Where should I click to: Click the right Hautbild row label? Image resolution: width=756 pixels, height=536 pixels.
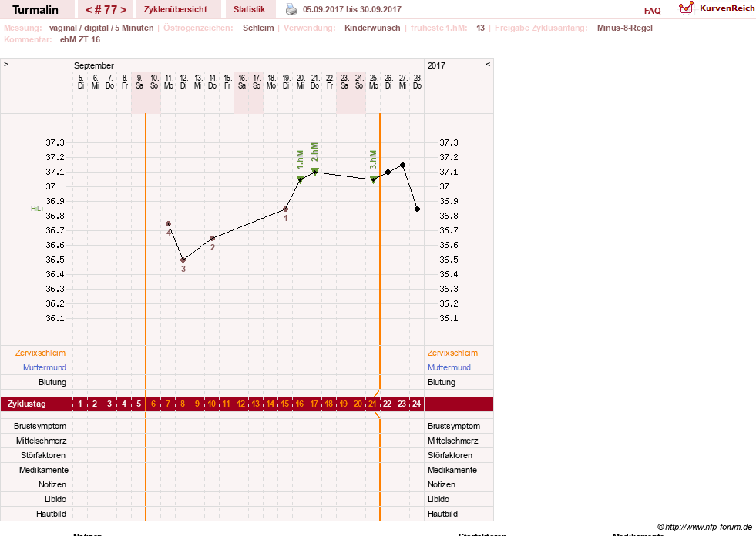point(442,514)
